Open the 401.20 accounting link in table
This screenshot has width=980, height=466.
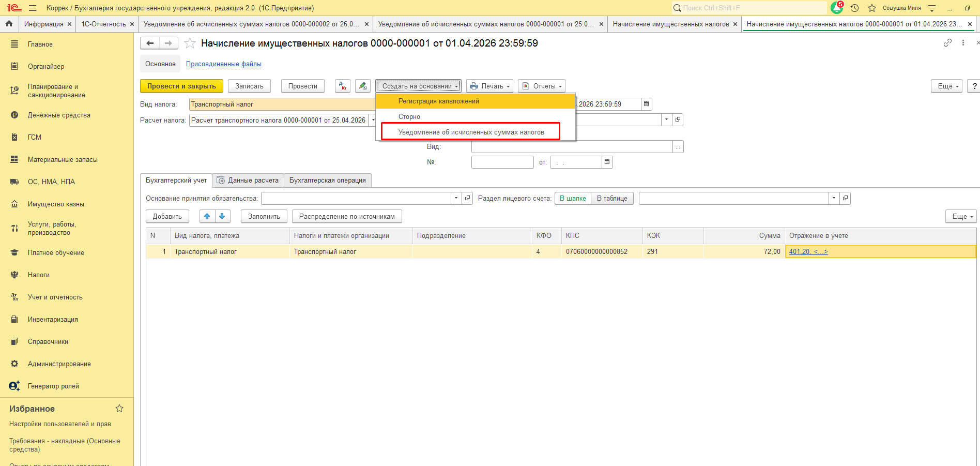click(x=808, y=251)
